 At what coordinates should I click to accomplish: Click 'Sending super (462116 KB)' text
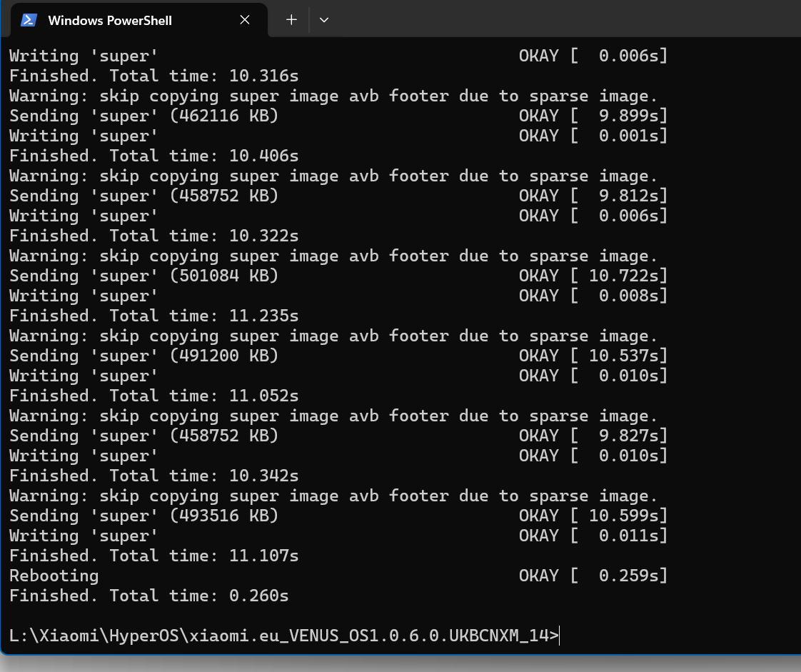143,116
